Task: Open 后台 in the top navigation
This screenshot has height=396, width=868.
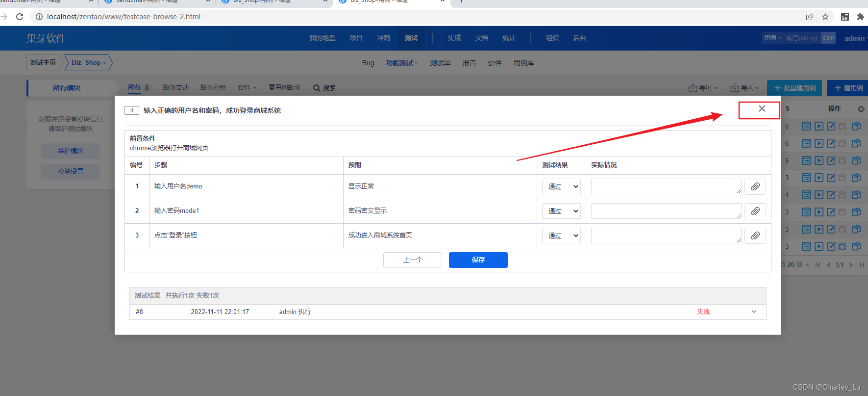Action: pos(580,38)
